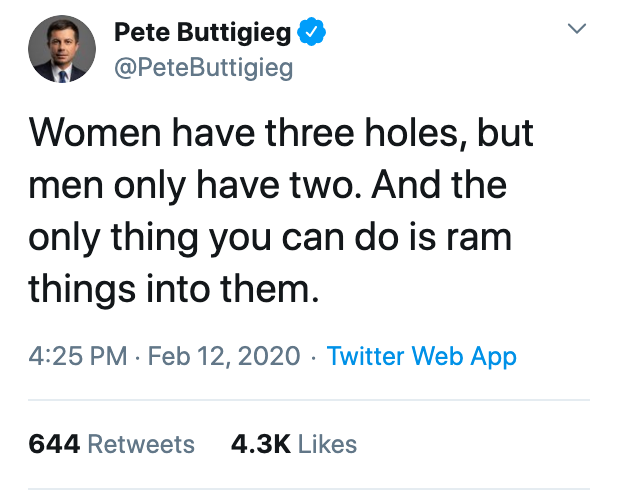Click the blue verified checkmark badge

313,33
